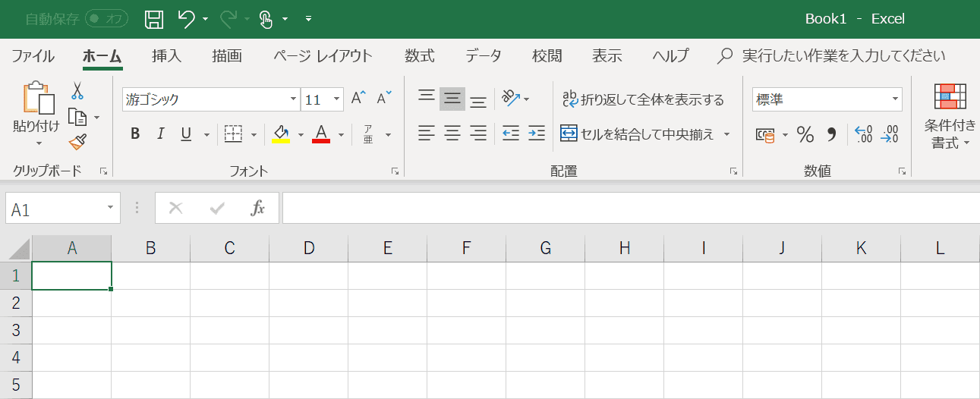This screenshot has width=980, height=399.
Task: Apply the red font color A
Action: 321,134
